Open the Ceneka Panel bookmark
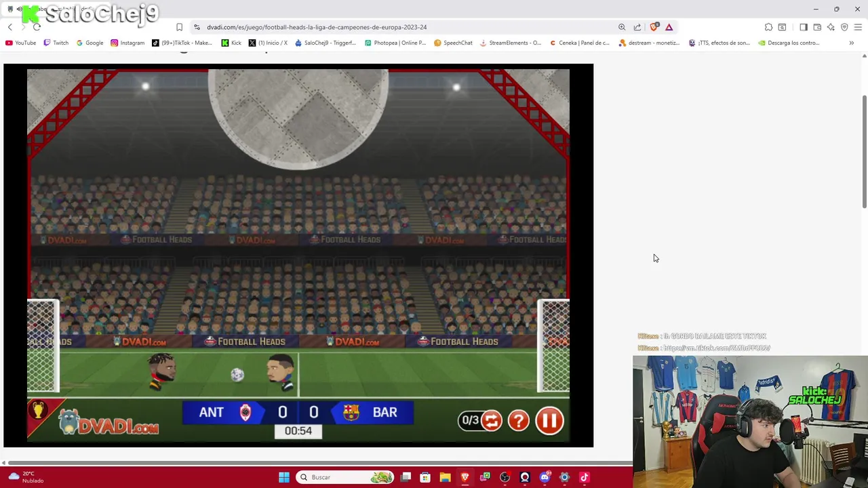868x488 pixels. [580, 43]
